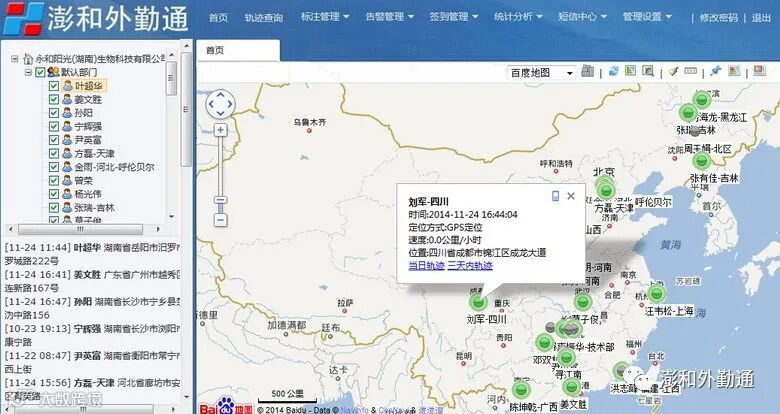The width and height of the screenshot is (780, 414).
Task: Click the green marker above 姜文胜 label
Action: (x=572, y=386)
